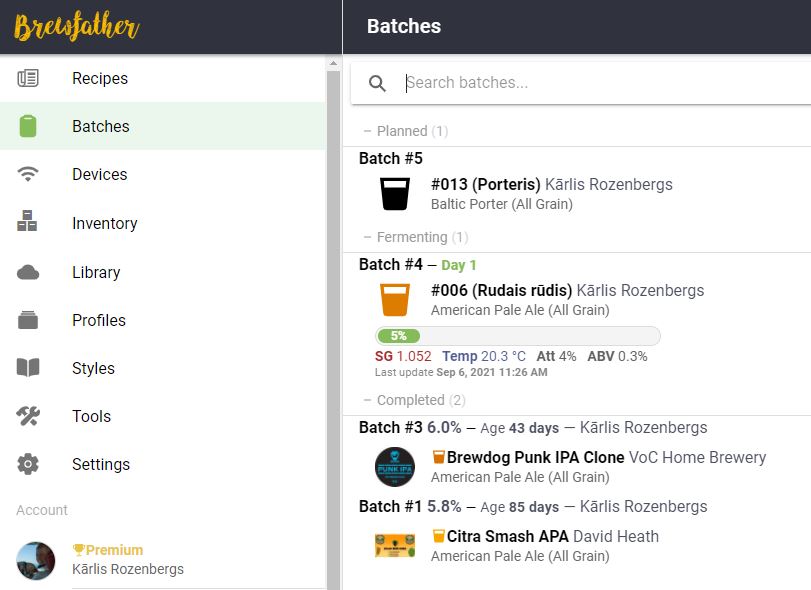Click the Batches page title
Viewport: 811px width, 590px height.
coord(404,26)
